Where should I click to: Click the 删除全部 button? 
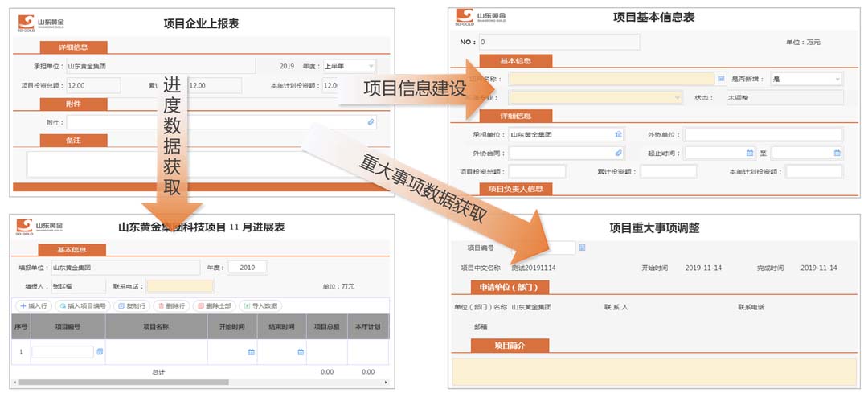coord(214,305)
